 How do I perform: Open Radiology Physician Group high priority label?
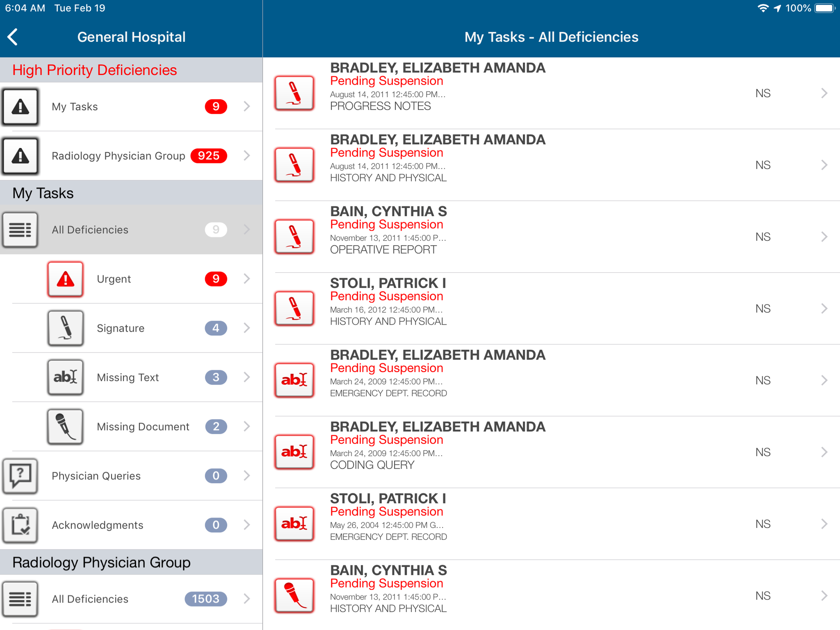coord(118,156)
